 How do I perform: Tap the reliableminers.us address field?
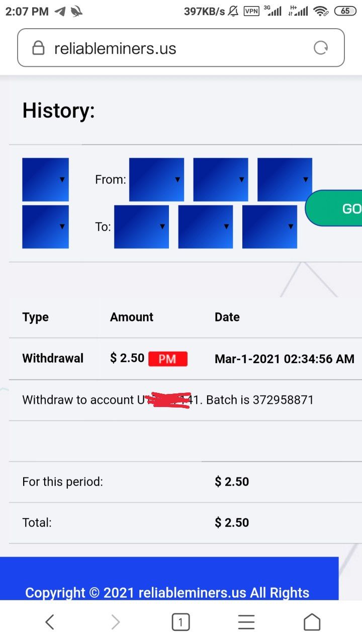click(171, 48)
